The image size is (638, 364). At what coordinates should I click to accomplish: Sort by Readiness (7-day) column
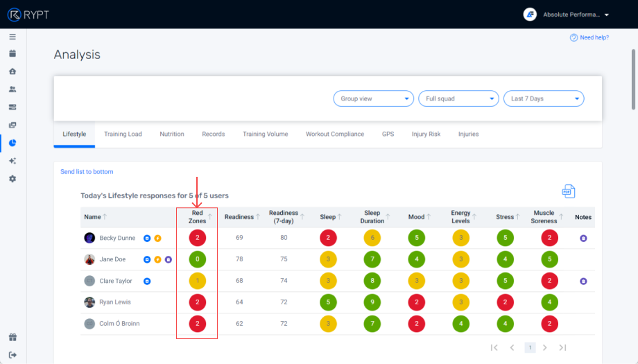tap(302, 217)
